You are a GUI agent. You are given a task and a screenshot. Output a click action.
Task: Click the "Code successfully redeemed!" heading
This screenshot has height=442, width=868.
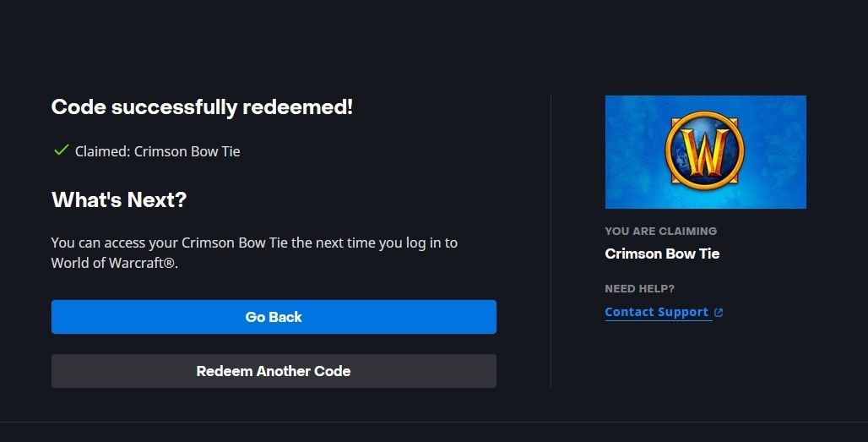pos(202,107)
